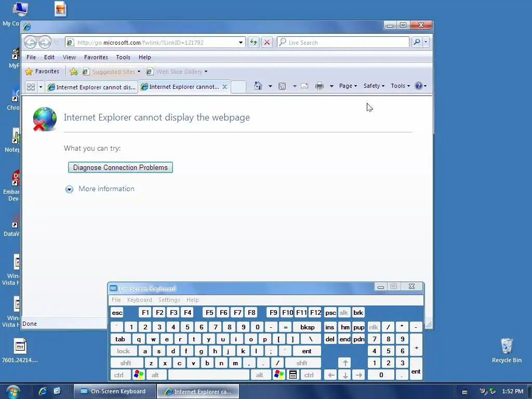Click the blue Help question mark icon

pyautogui.click(x=419, y=86)
